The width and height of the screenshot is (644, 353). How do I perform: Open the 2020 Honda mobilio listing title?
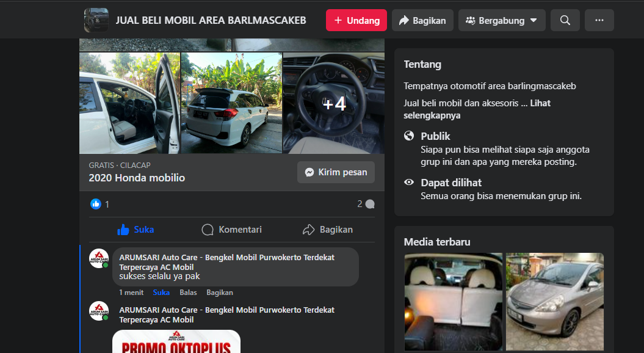point(137,178)
